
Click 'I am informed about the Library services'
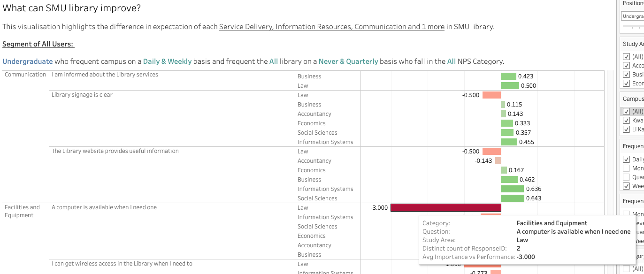point(105,75)
